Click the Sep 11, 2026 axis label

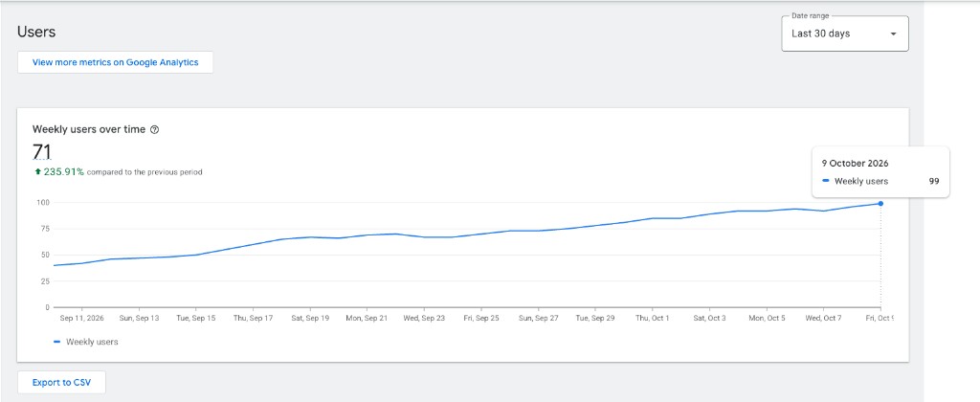pos(80,318)
